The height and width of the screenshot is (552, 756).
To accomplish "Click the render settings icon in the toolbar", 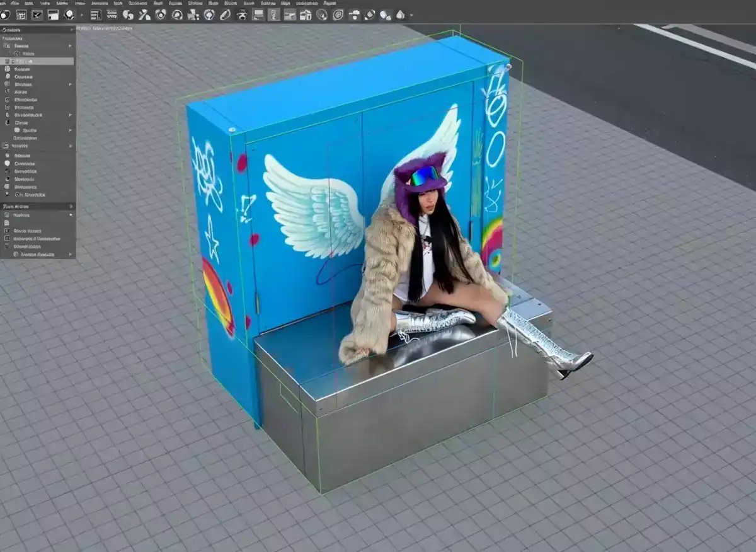I will [x=94, y=16].
